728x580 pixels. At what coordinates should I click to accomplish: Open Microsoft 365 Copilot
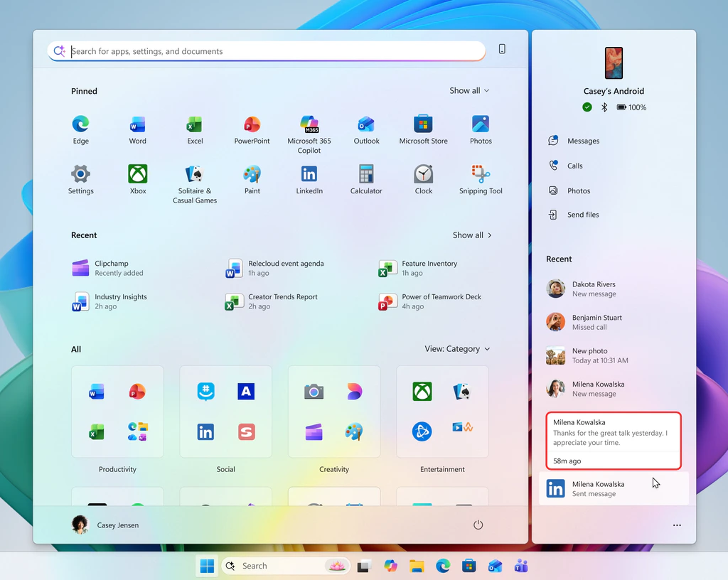[x=309, y=134]
